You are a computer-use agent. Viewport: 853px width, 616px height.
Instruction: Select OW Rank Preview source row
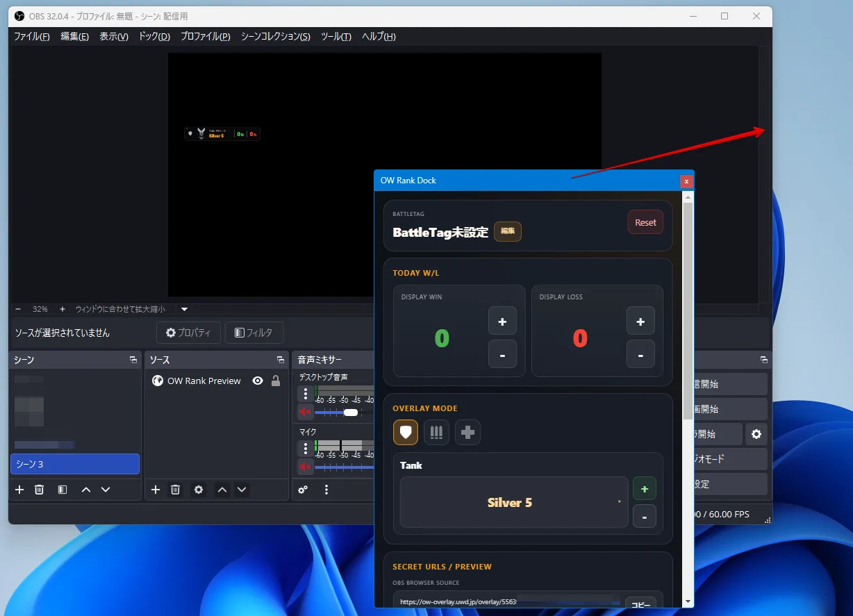tap(216, 381)
